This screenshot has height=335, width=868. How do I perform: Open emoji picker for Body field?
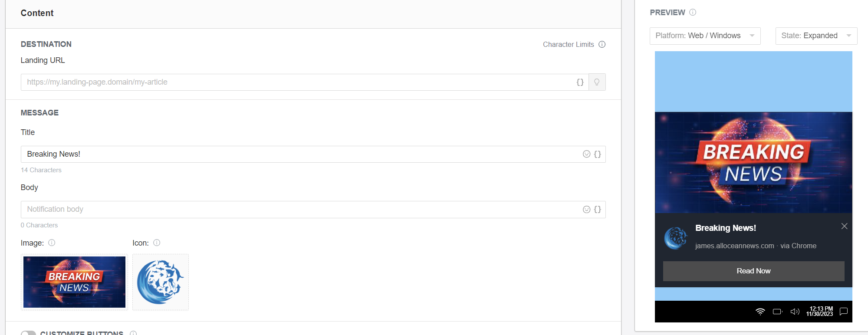[586, 209]
